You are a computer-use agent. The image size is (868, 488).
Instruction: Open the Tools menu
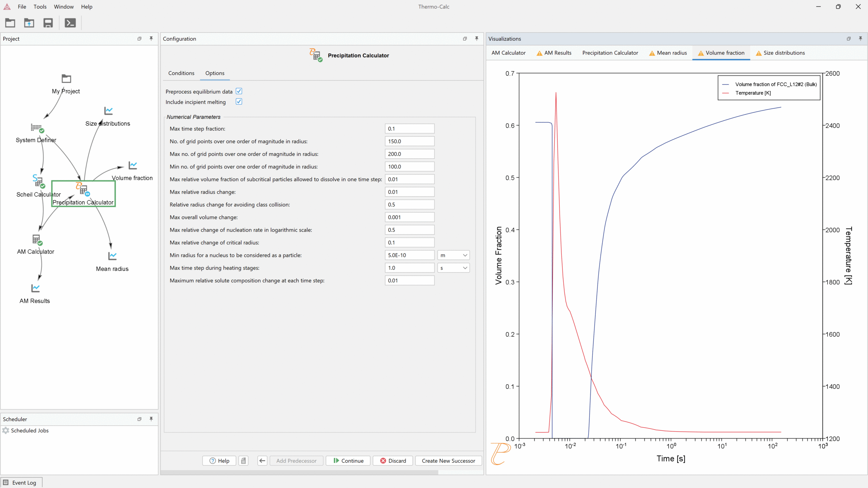pyautogui.click(x=40, y=7)
